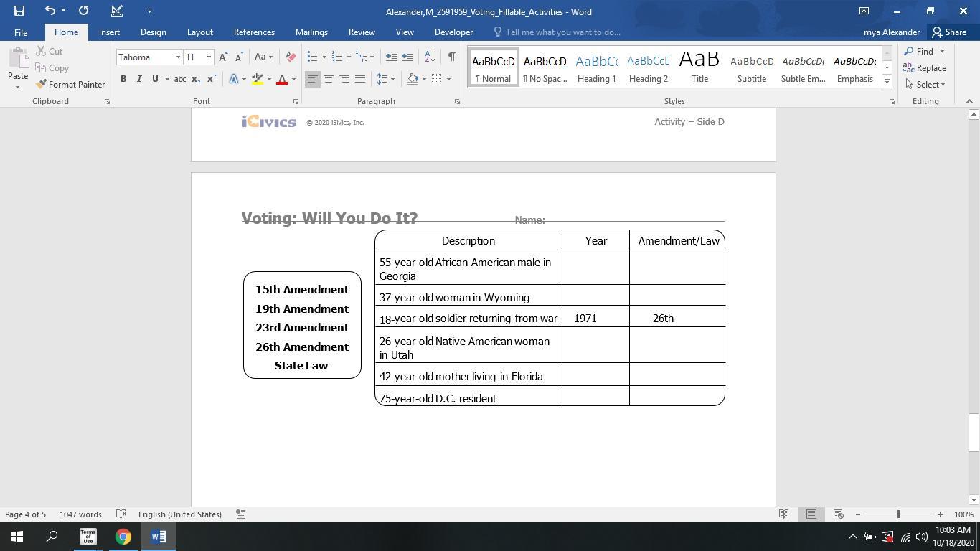Screen dimensions: 980x551
Task: Go to the Review tab
Action: point(362,32)
